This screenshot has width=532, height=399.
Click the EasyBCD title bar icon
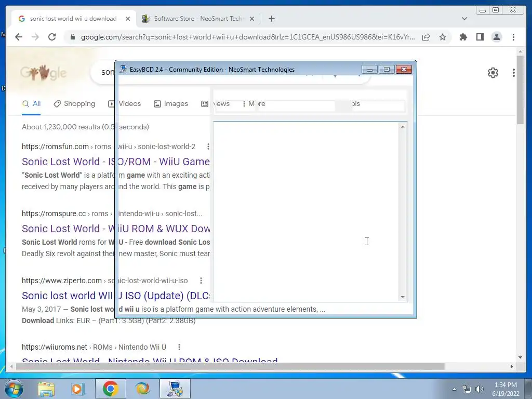pyautogui.click(x=123, y=69)
